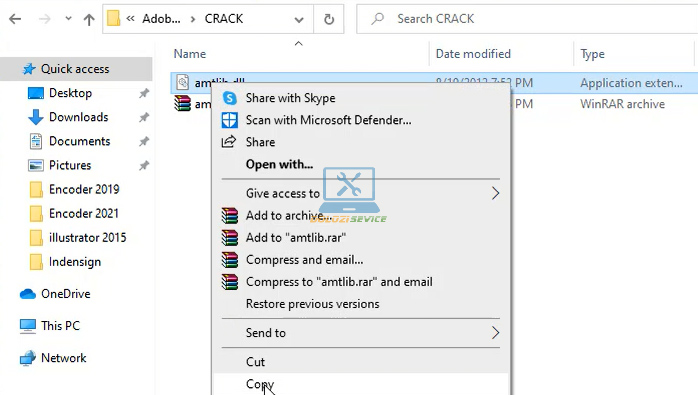The width and height of the screenshot is (698, 395).
Task: Open Encoder 2021 folder in sidebar
Action: (x=84, y=213)
